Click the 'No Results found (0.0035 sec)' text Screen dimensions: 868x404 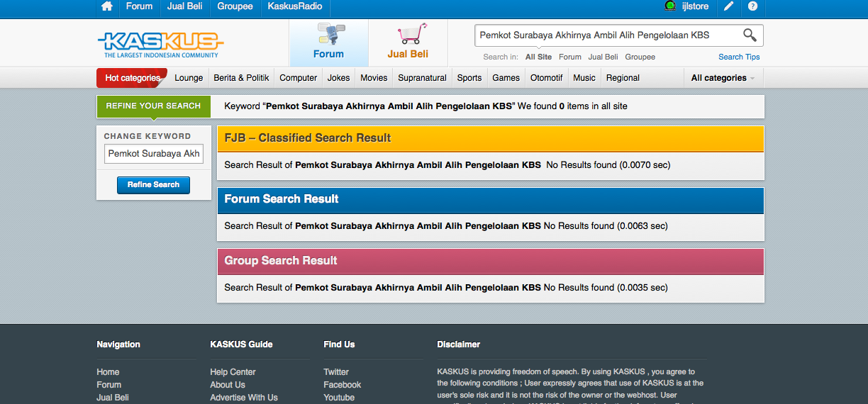point(606,288)
